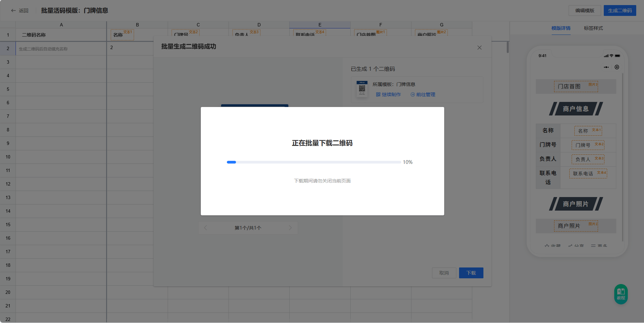644x323 pixels.
Task: Close the 批量生成二维码成功 dialog
Action: click(x=479, y=48)
